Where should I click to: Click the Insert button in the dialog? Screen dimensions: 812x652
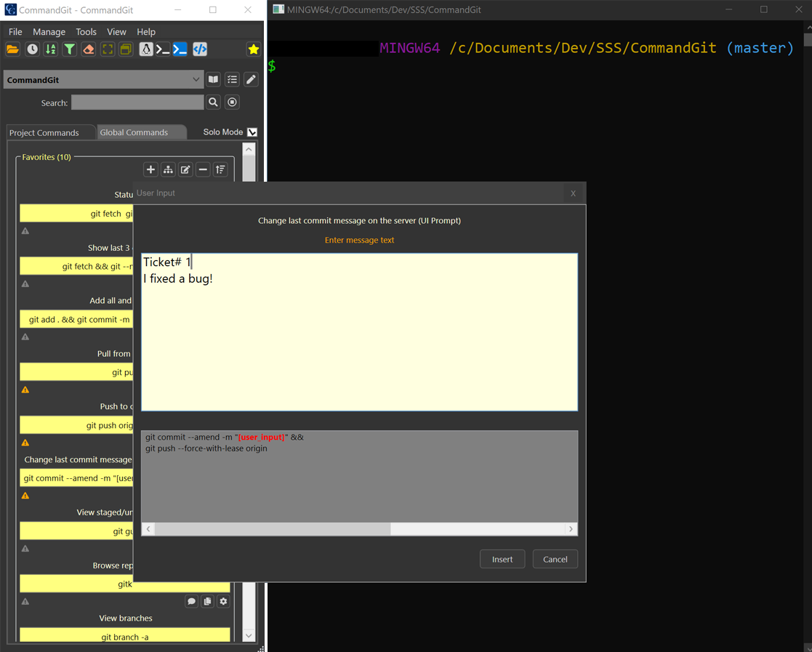(x=502, y=559)
